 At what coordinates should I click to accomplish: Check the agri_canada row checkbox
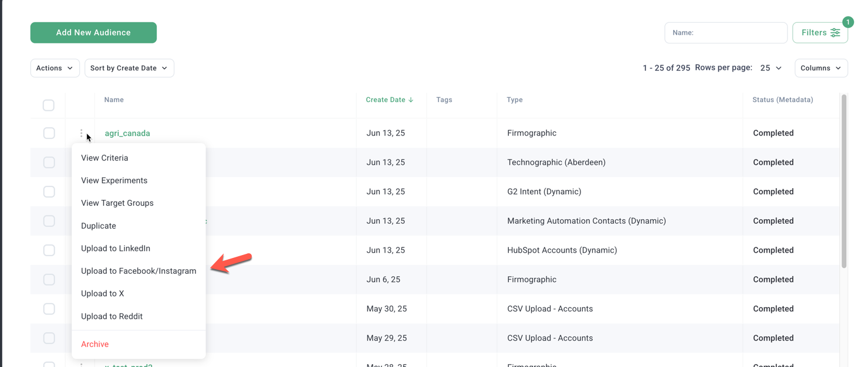point(49,133)
